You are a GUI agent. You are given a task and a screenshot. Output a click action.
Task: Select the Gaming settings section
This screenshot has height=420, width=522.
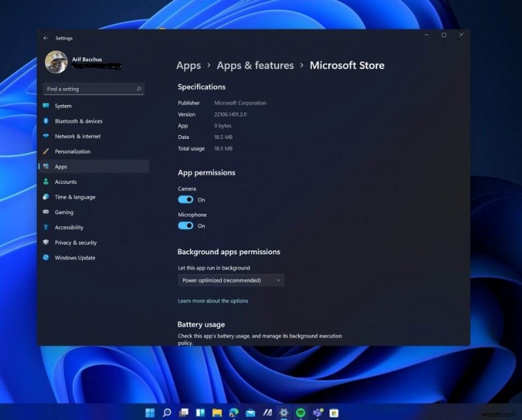pos(63,212)
